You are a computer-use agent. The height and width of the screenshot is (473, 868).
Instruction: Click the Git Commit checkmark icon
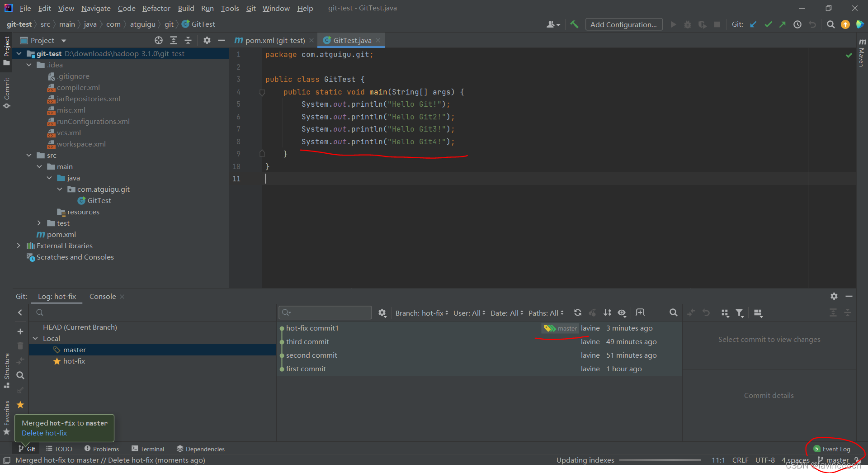click(768, 24)
